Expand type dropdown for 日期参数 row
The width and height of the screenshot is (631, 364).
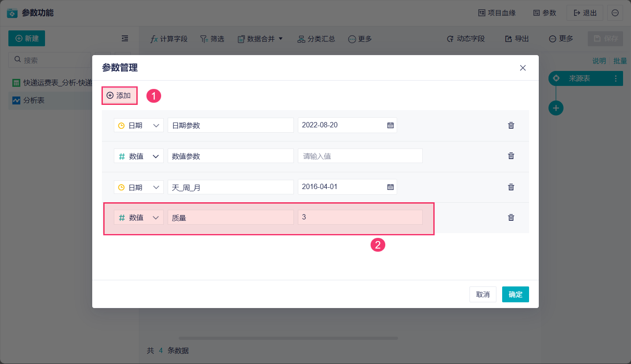pos(139,125)
